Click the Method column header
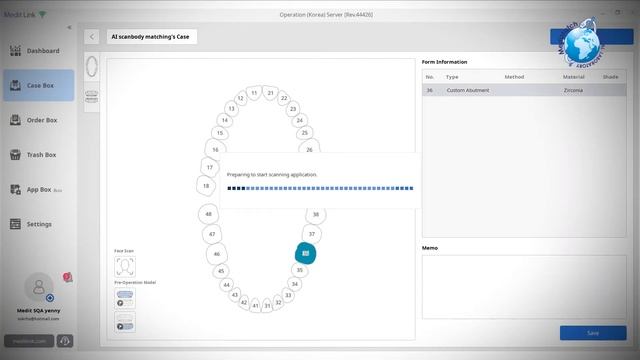Viewport: 640px width, 360px height. click(x=514, y=77)
